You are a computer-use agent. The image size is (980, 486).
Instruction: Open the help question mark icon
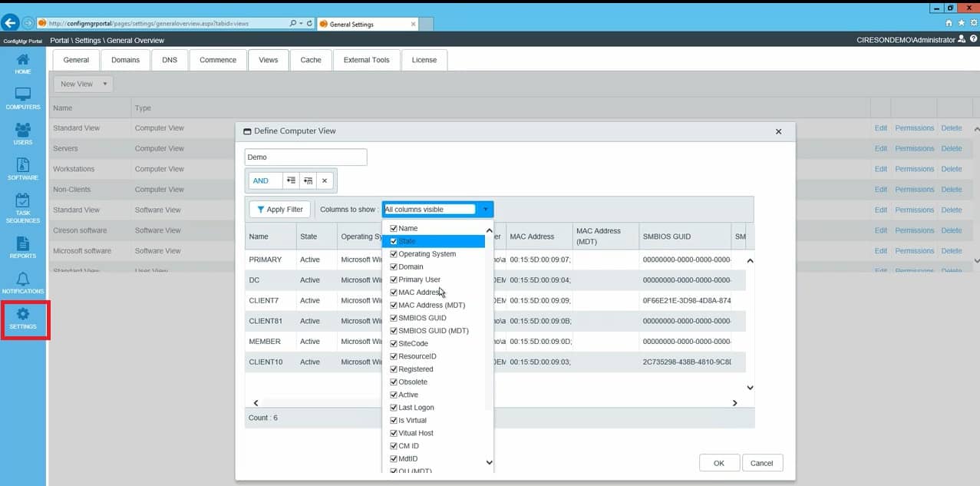click(973, 39)
